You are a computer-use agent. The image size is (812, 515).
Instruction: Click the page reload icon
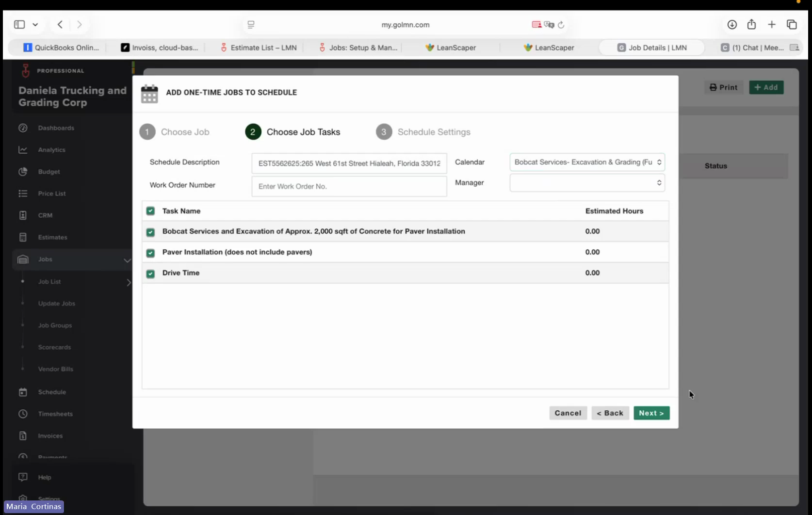(561, 25)
